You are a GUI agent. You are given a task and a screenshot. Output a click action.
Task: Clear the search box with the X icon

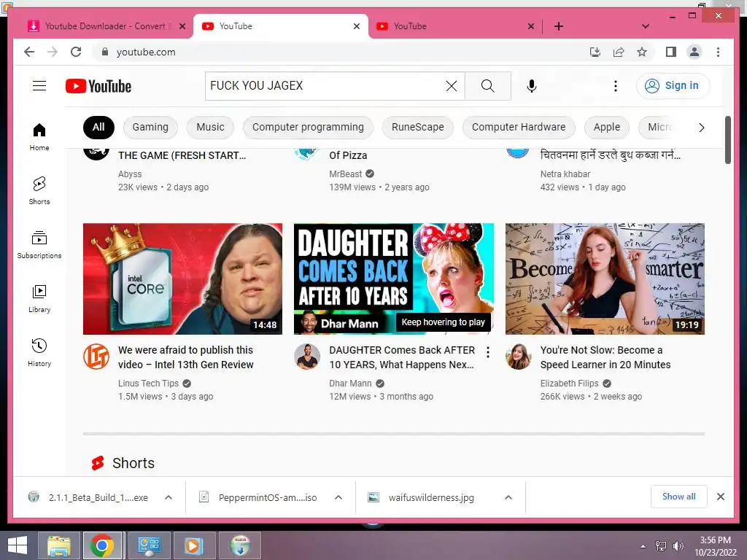pos(451,86)
